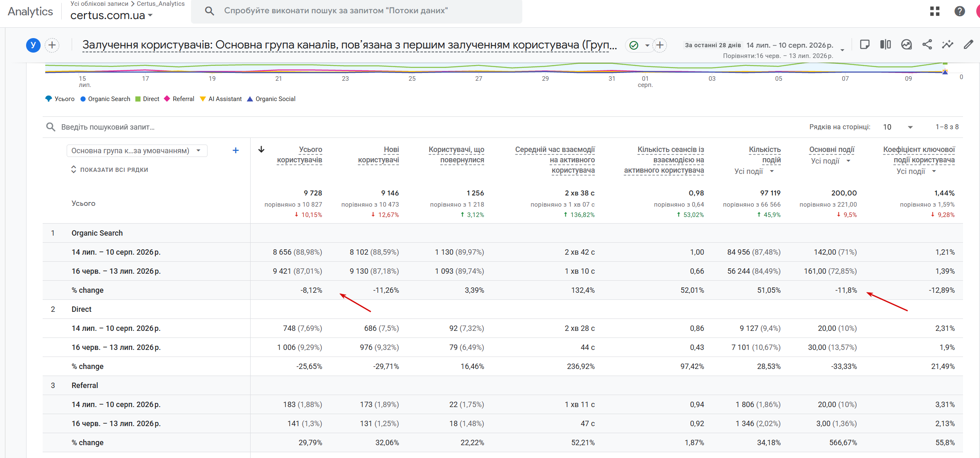
Task: Select the "Direct" row label
Action: click(x=82, y=309)
